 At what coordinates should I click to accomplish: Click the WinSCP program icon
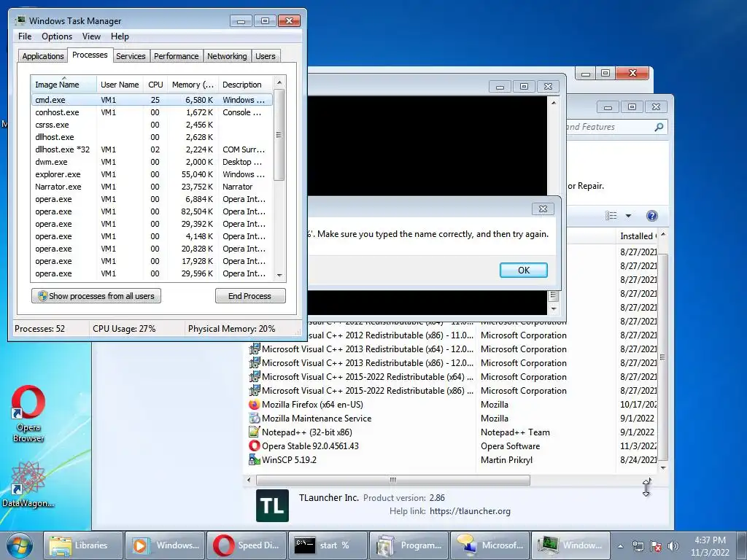254,460
